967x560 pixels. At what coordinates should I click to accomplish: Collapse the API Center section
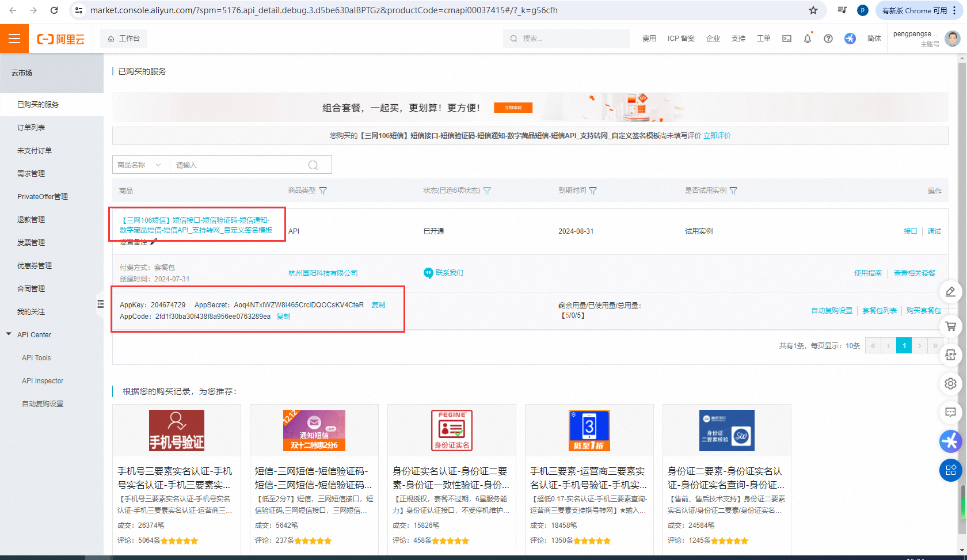[x=9, y=334]
